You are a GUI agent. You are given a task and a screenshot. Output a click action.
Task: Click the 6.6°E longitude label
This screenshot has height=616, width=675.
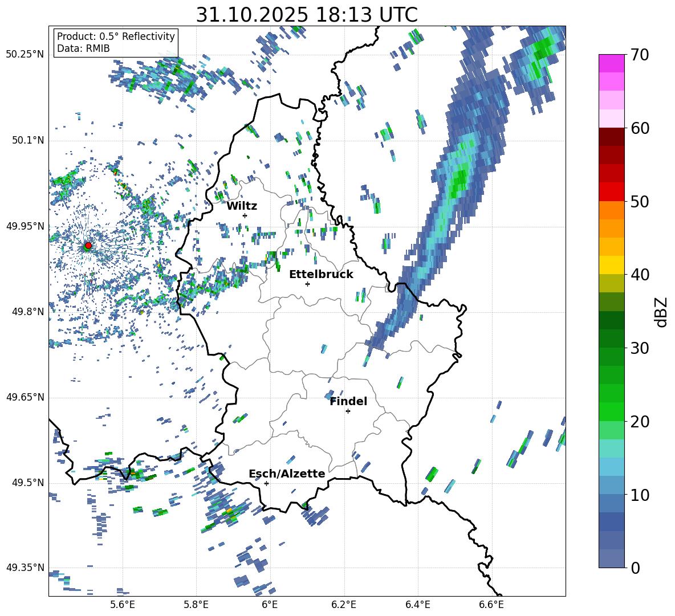[x=491, y=605]
